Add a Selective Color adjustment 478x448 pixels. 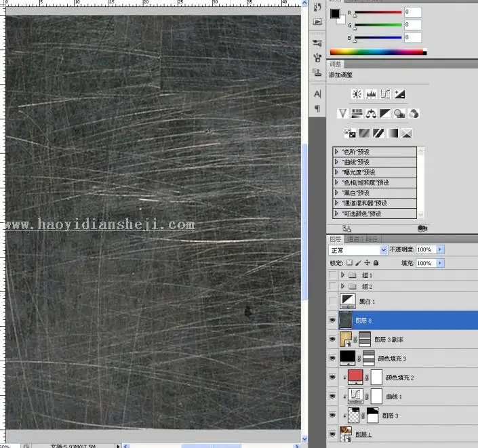tap(407, 134)
